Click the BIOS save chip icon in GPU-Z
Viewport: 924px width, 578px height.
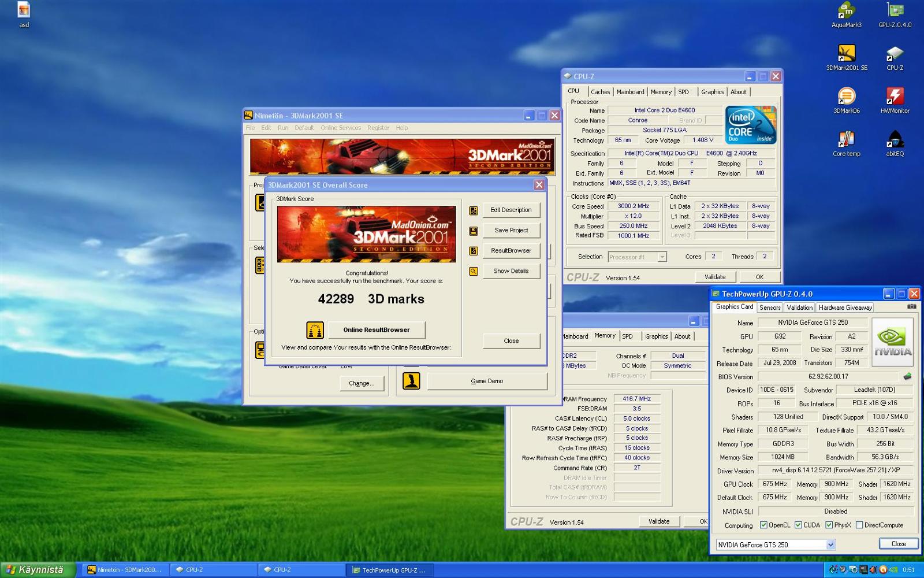coord(907,376)
